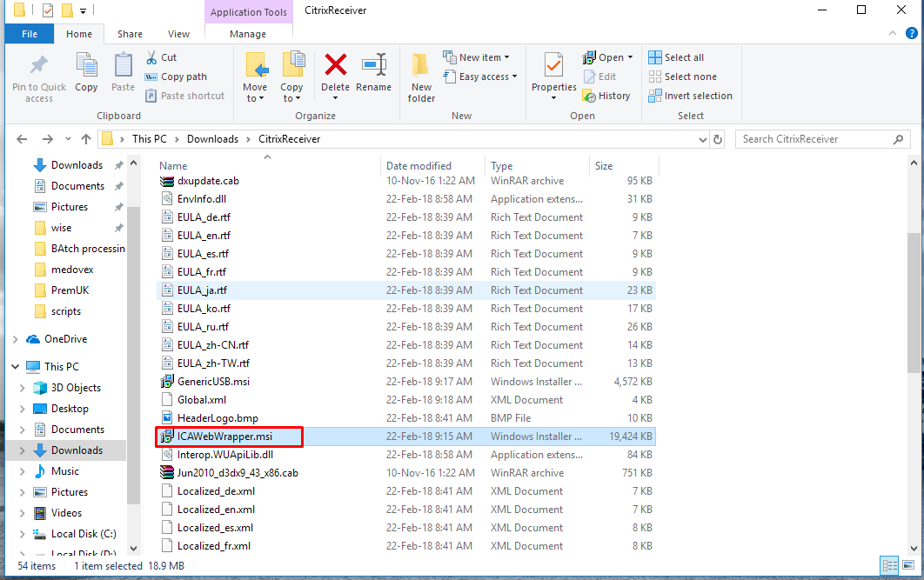The height and width of the screenshot is (580, 924).
Task: Click the Up arrow navigation icon
Action: click(85, 139)
